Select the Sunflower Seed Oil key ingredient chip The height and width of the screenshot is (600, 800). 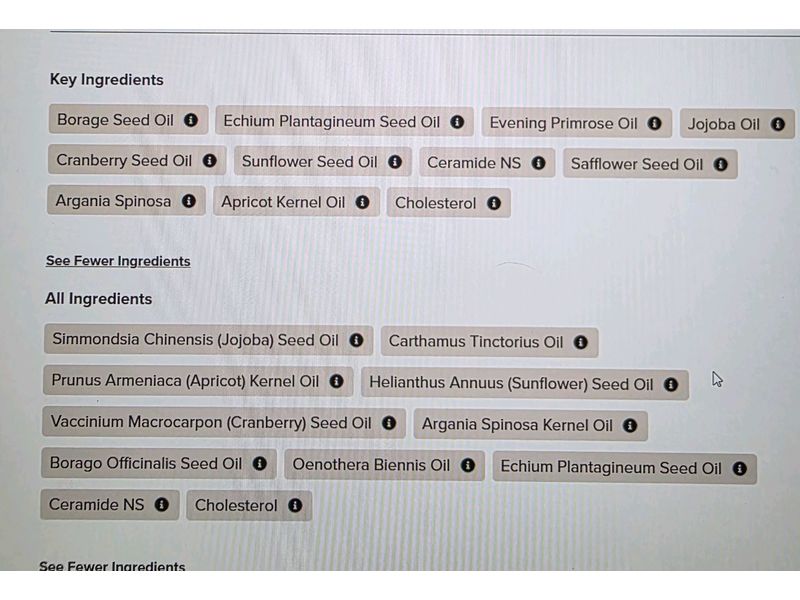pos(310,162)
